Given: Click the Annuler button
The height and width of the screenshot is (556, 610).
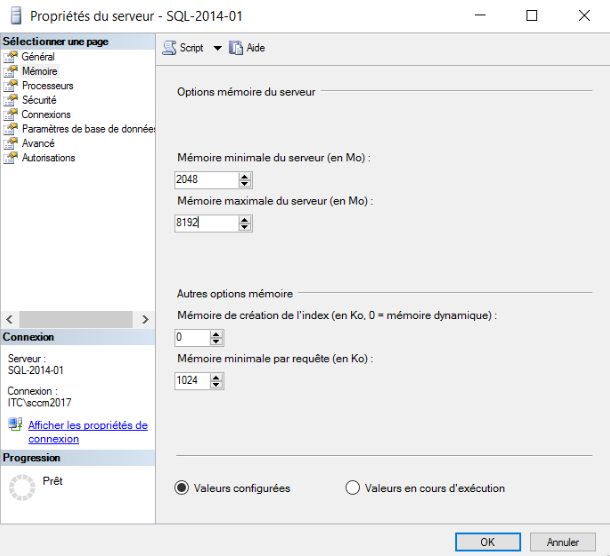Looking at the screenshot, I should pos(563,542).
